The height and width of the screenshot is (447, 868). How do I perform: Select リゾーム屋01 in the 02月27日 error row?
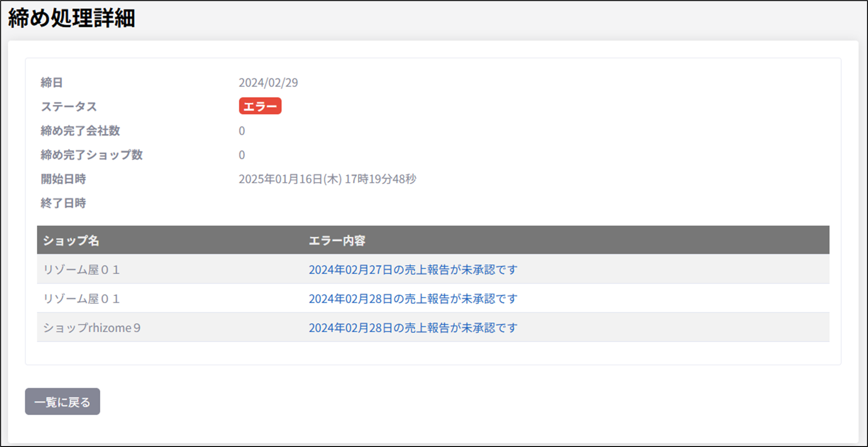tap(81, 270)
